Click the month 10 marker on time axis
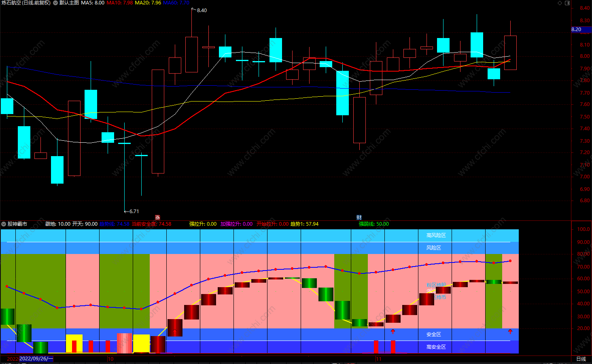The width and height of the screenshot is (592, 364). coord(110,359)
